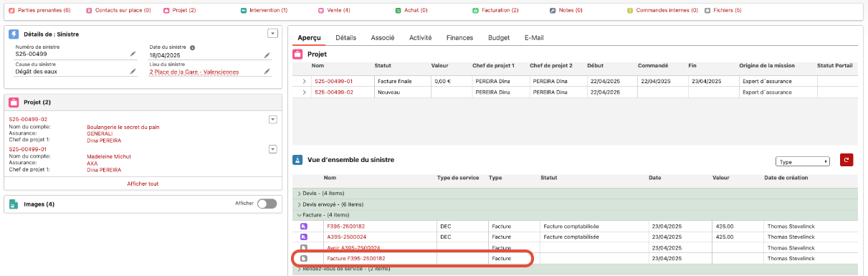This screenshot has width=868, height=276.
Task: Open the Type grouping combo box
Action: click(x=802, y=161)
